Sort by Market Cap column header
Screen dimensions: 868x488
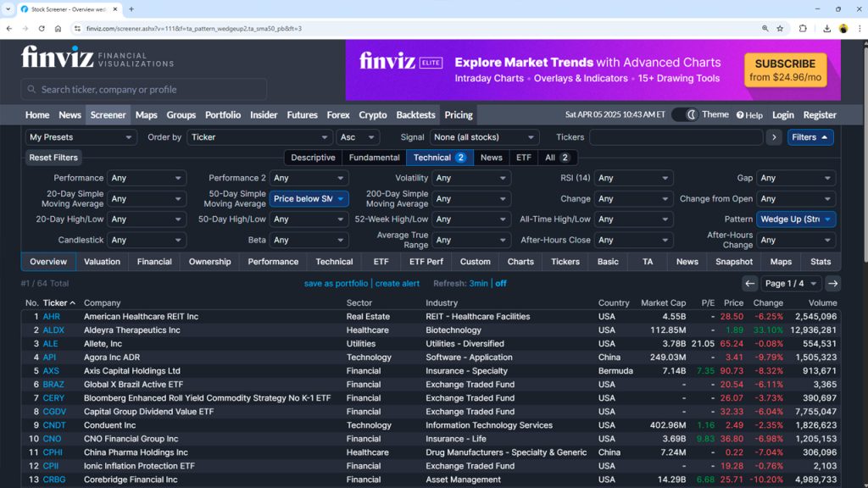pos(663,303)
